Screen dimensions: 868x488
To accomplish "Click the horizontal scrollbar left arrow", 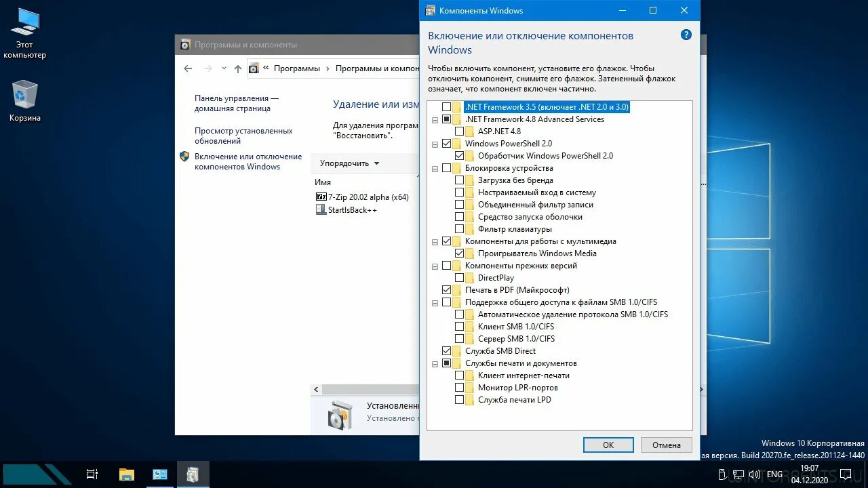I will 316,389.
